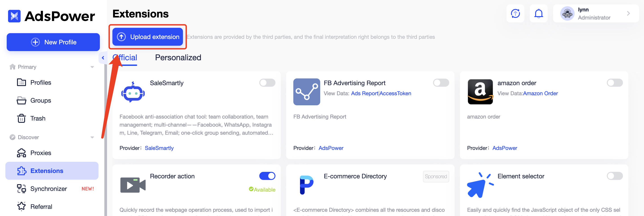The image size is (644, 216).
Task: Collapse the Discover sidebar section
Action: [92, 137]
